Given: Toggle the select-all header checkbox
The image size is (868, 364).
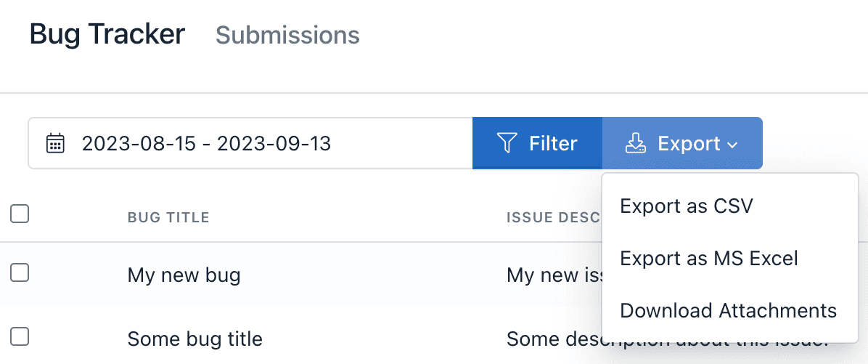Looking at the screenshot, I should point(20,214).
